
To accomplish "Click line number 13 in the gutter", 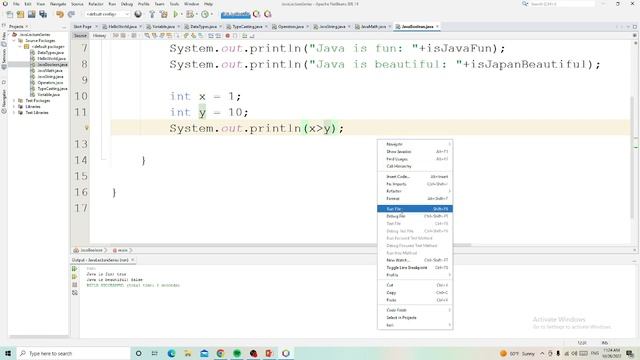I will (x=80, y=144).
